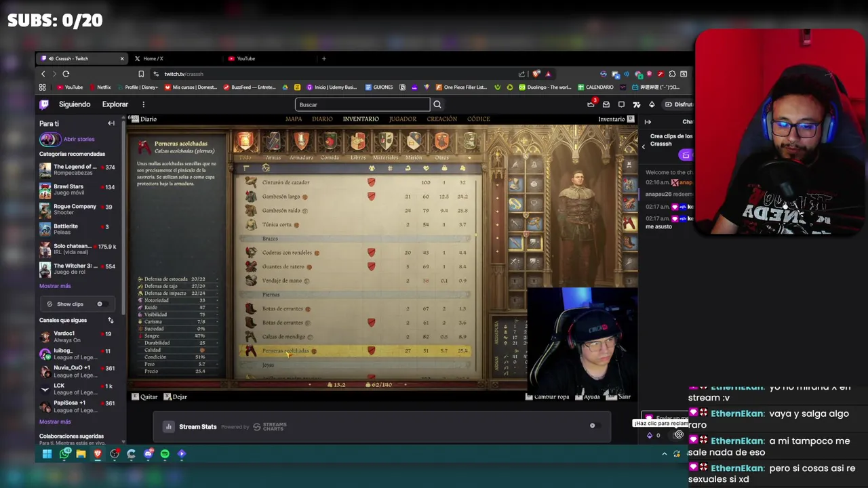The width and height of the screenshot is (868, 488).
Task: Collapse the chat panel with arrow
Action: click(648, 122)
